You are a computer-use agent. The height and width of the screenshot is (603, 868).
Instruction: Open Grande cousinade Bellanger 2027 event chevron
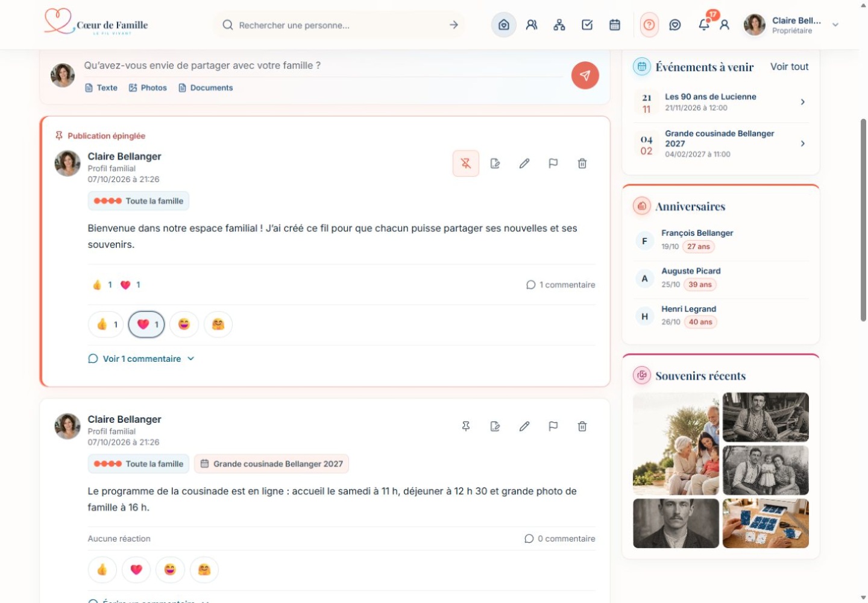pos(803,144)
